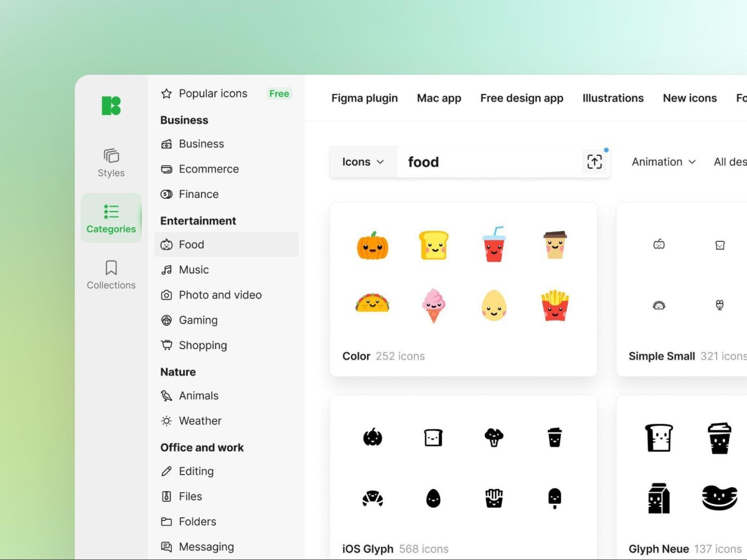The width and height of the screenshot is (747, 560).
Task: Choose the color french fries icon
Action: pos(555,305)
